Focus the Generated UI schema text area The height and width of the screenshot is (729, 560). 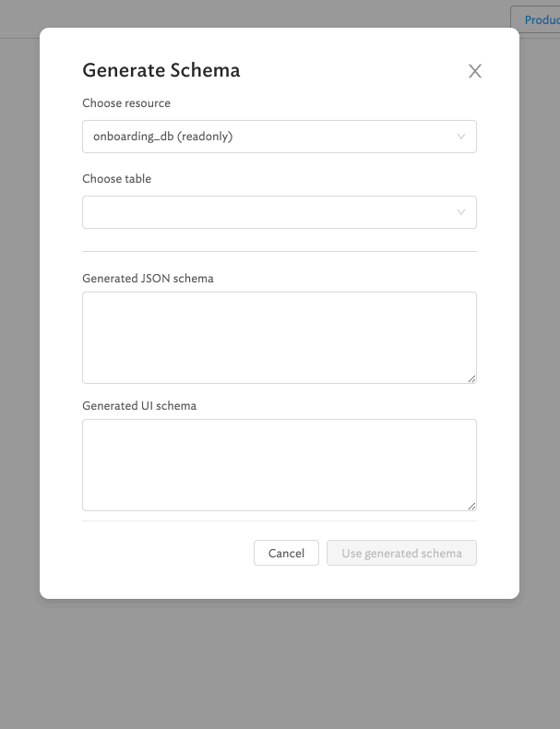coord(279,464)
